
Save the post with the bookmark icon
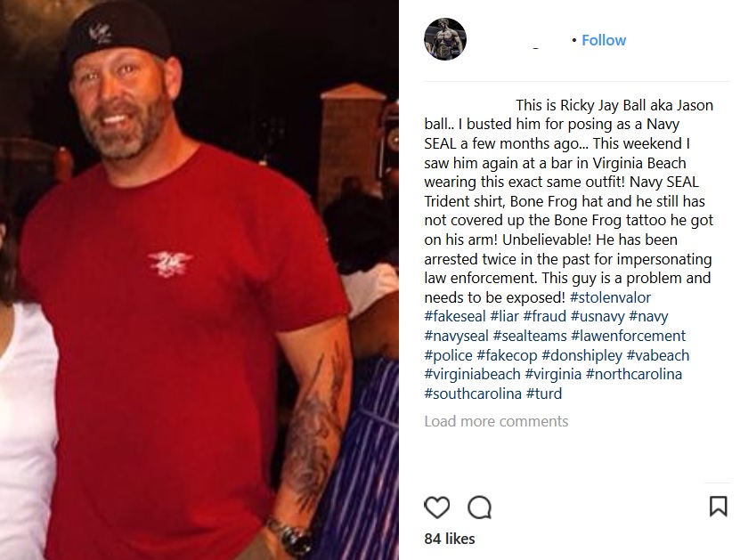[x=719, y=506]
